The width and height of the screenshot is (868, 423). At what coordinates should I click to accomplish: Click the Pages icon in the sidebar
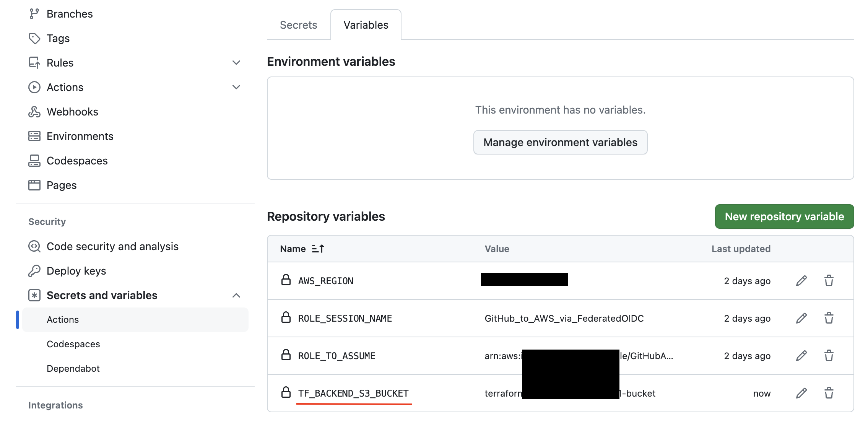coord(34,185)
